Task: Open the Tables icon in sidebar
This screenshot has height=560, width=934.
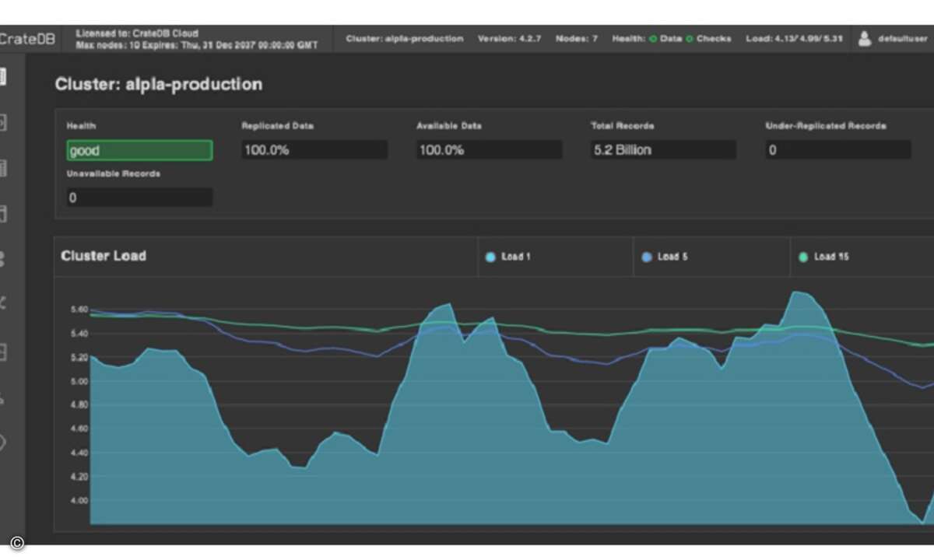Action: coord(3,168)
